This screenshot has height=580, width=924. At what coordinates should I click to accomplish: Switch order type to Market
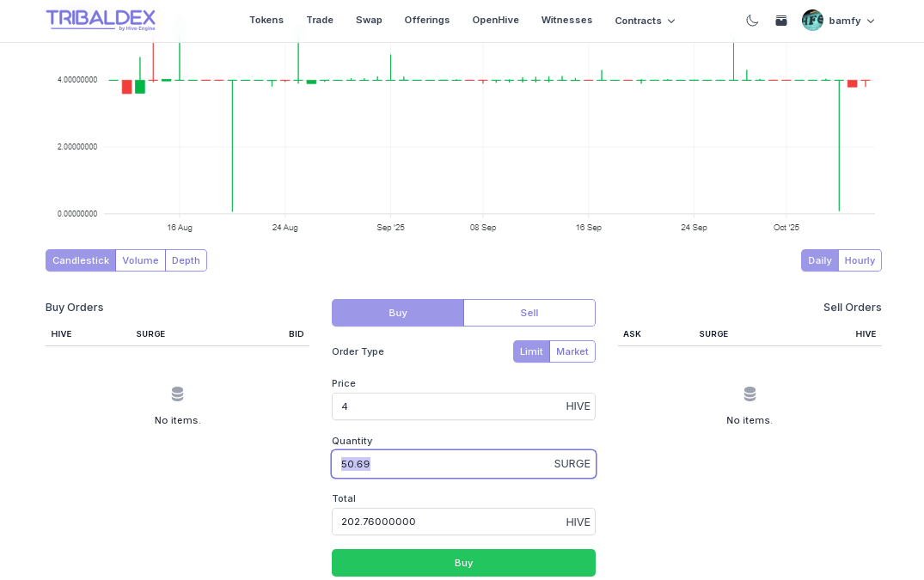(572, 351)
